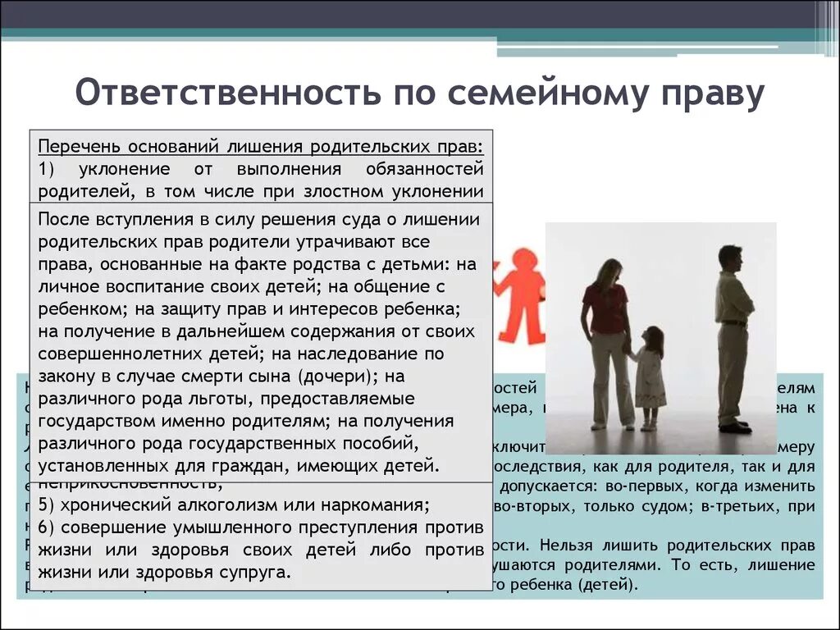
Task: Click the red paper figure cutout
Action: pyautogui.click(x=519, y=295)
